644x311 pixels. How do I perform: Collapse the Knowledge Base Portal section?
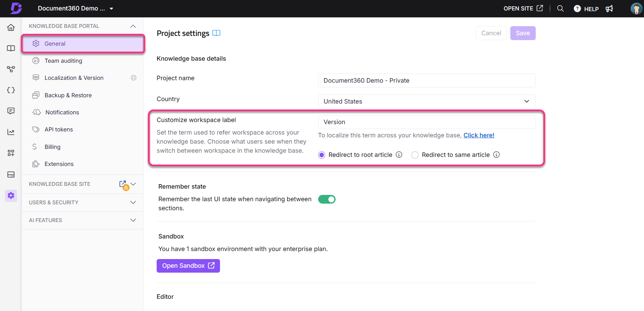[x=133, y=26]
